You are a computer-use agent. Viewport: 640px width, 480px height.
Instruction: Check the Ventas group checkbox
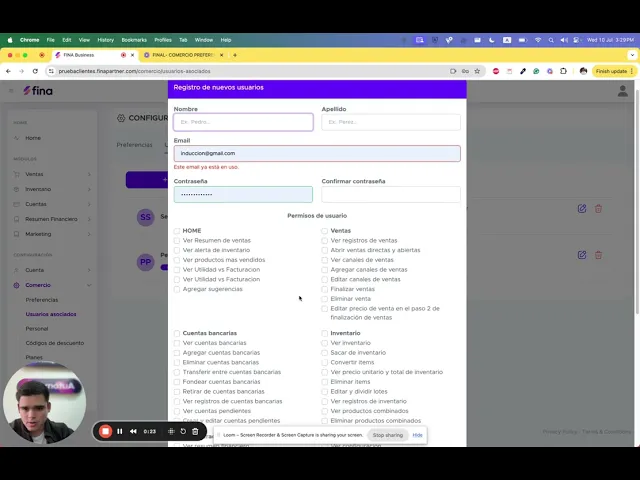pos(324,231)
